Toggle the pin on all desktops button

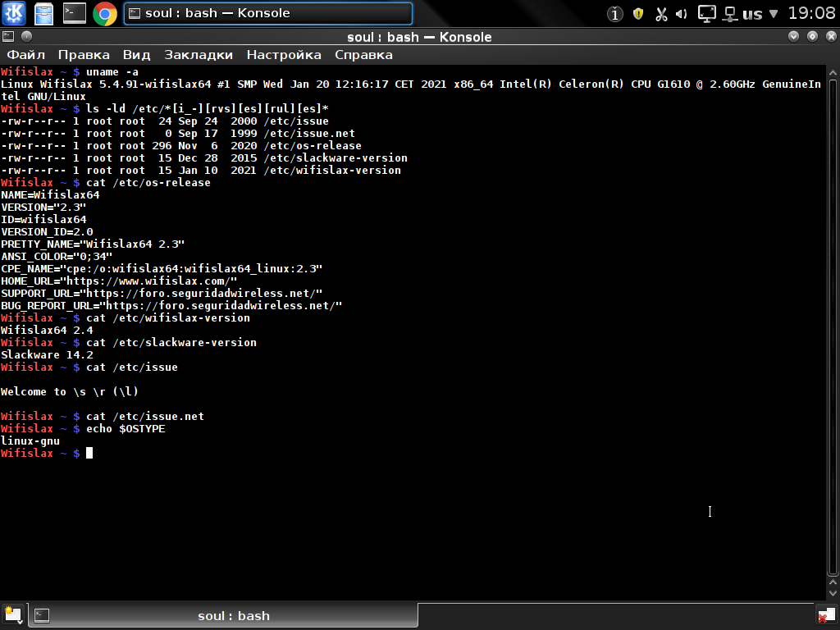[x=26, y=36]
